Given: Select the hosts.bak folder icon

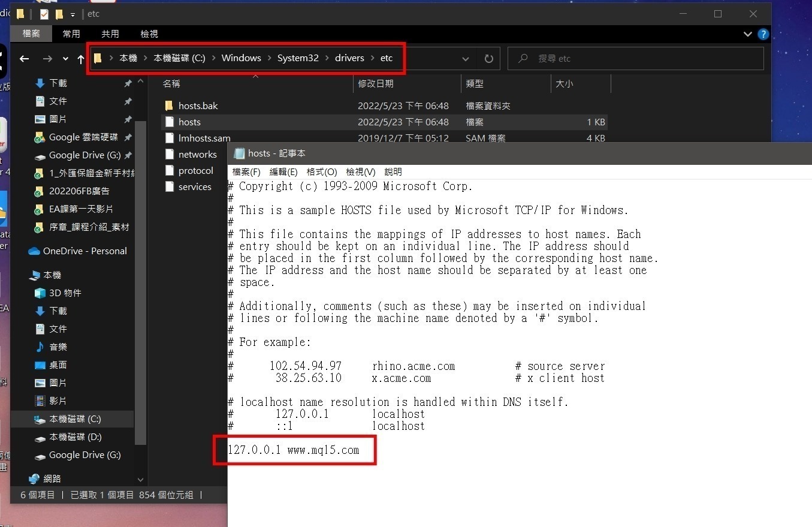Looking at the screenshot, I should pyautogui.click(x=168, y=106).
